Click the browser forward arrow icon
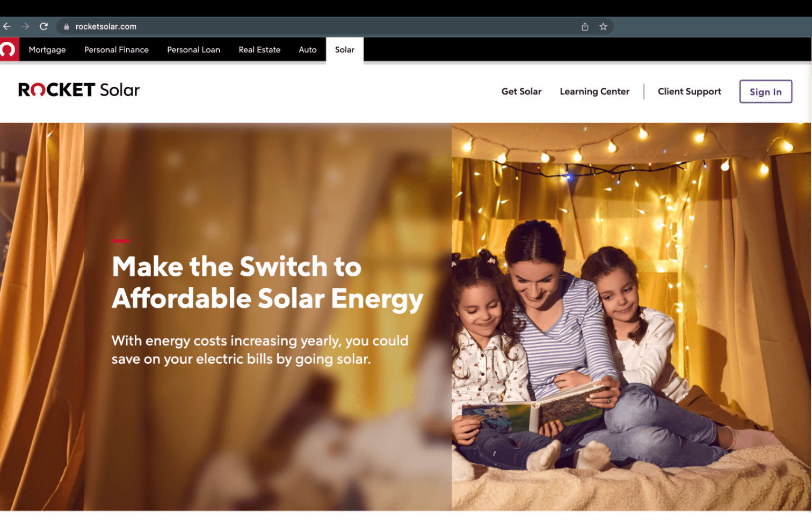This screenshot has width=812, height=527. click(x=25, y=26)
